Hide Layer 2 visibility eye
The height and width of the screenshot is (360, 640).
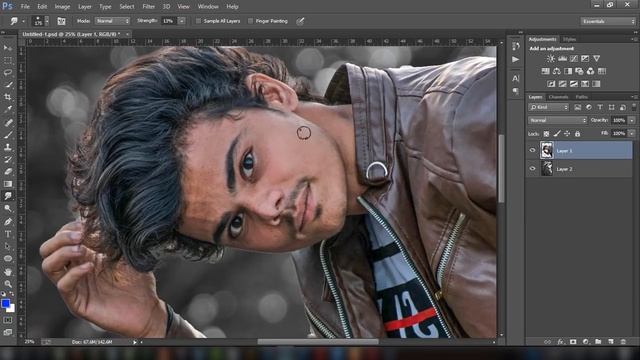pos(532,169)
